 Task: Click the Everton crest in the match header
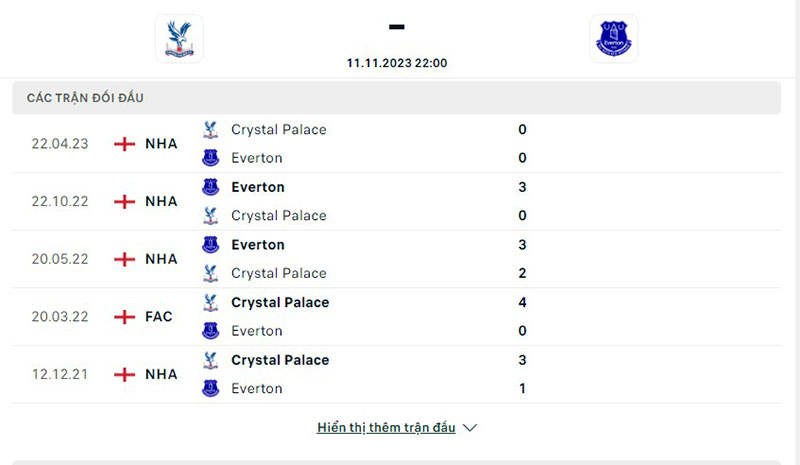(613, 38)
